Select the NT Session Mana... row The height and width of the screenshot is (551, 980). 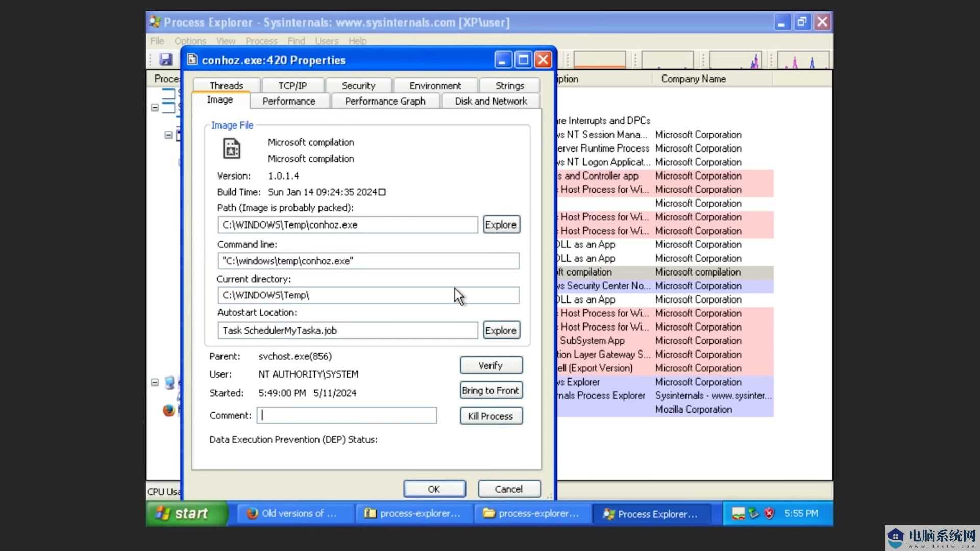[x=665, y=135]
